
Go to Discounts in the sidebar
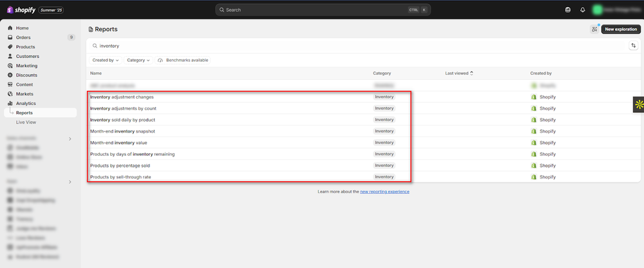(26, 75)
